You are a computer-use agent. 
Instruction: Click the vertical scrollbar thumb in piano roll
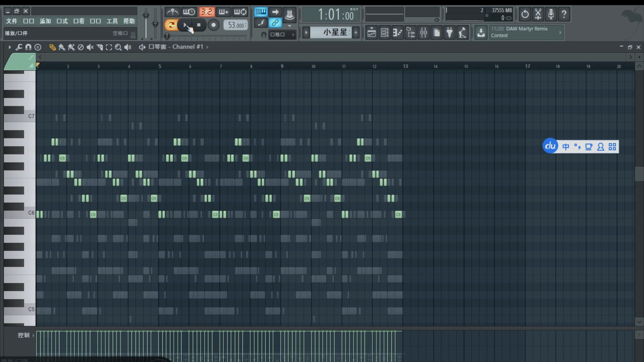coord(639,174)
